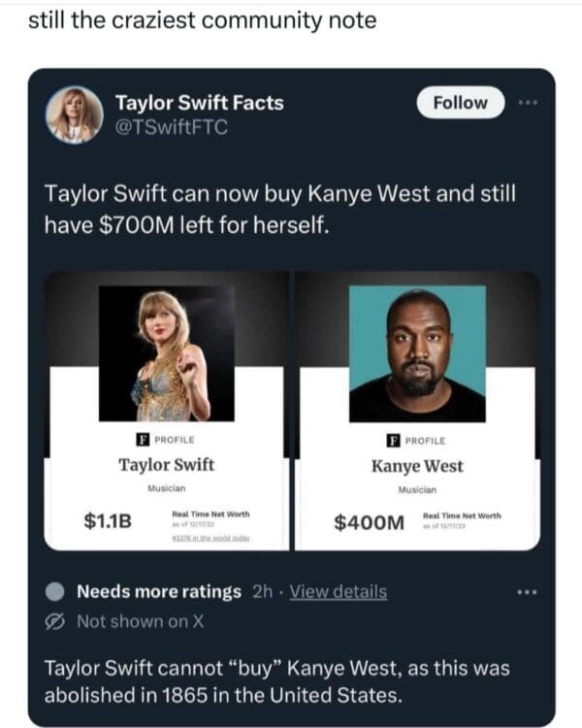Click the community note text about 1865
Screen dimensions: 582x728
click(276, 682)
